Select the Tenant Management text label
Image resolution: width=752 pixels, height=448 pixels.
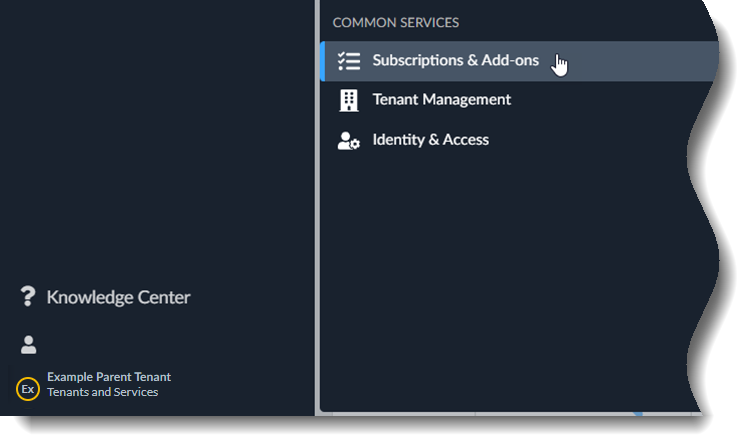[x=441, y=100]
